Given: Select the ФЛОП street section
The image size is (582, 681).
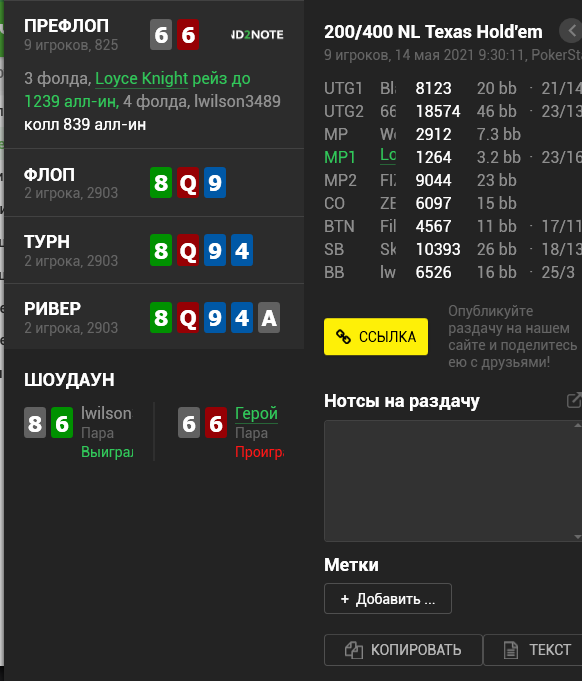Looking at the screenshot, I should (x=154, y=183).
